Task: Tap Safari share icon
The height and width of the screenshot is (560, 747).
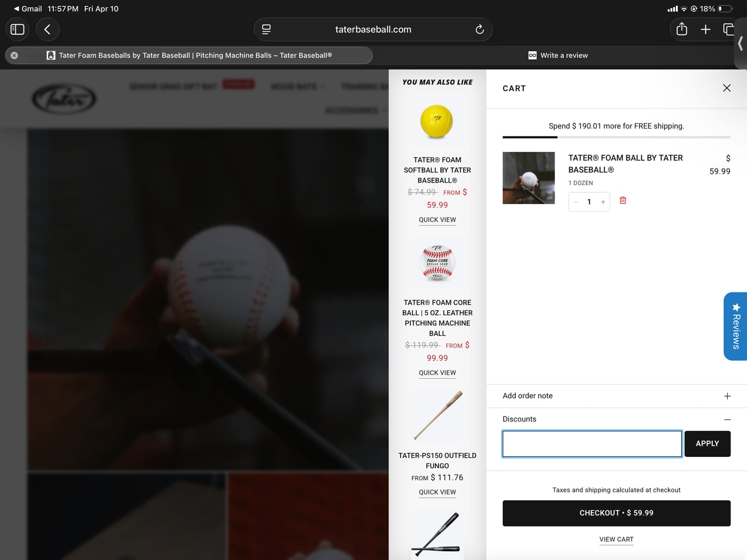Action: click(682, 29)
